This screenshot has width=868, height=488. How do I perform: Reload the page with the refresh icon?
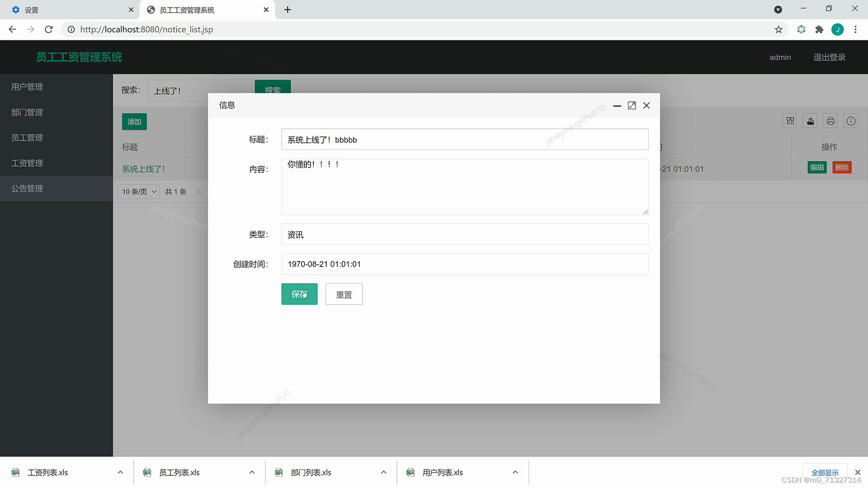[48, 29]
